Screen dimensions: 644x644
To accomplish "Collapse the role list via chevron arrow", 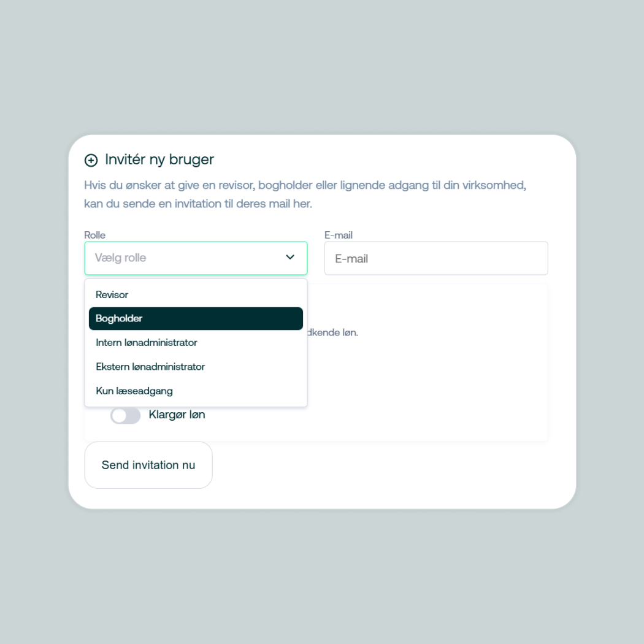I will tap(290, 258).
